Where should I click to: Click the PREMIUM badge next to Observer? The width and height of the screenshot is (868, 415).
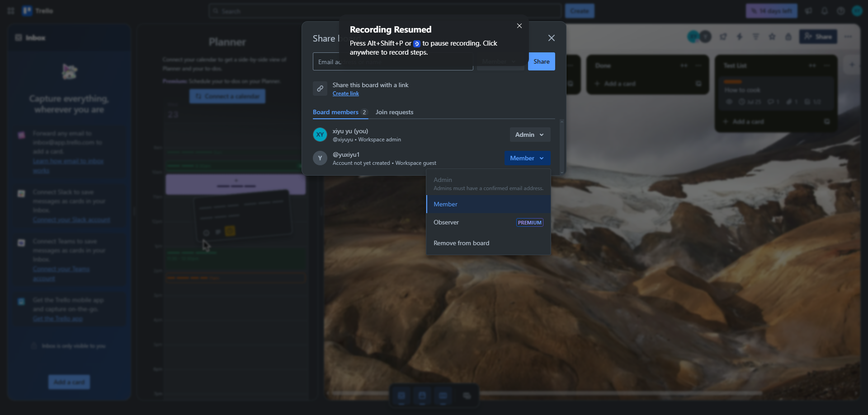click(x=530, y=223)
